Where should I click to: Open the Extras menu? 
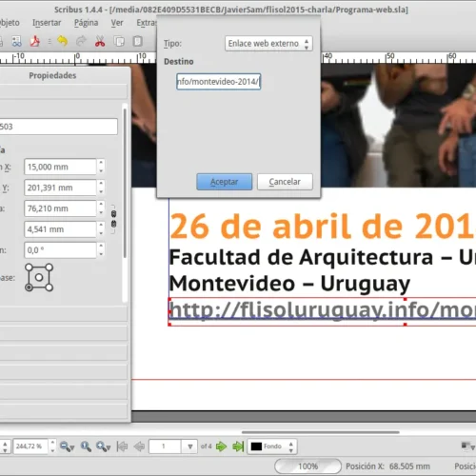click(x=147, y=23)
